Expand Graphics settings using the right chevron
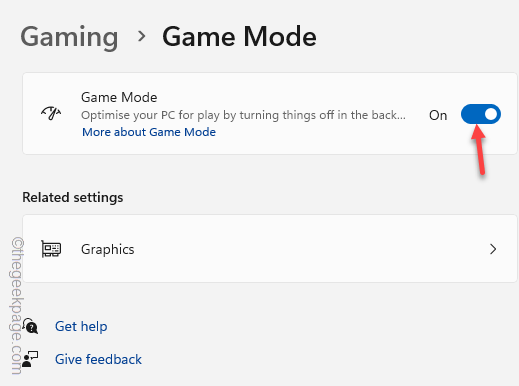The height and width of the screenshot is (386, 519). (493, 249)
